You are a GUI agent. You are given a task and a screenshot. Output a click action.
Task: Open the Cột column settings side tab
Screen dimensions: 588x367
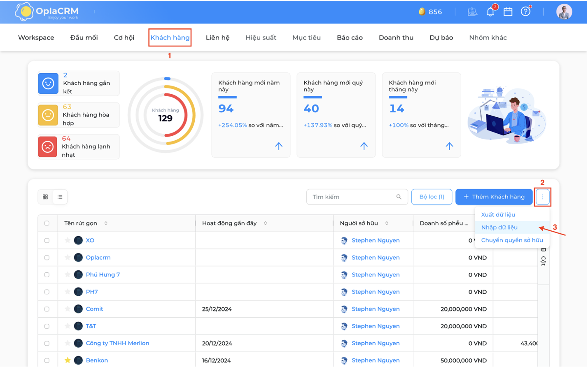pyautogui.click(x=544, y=257)
